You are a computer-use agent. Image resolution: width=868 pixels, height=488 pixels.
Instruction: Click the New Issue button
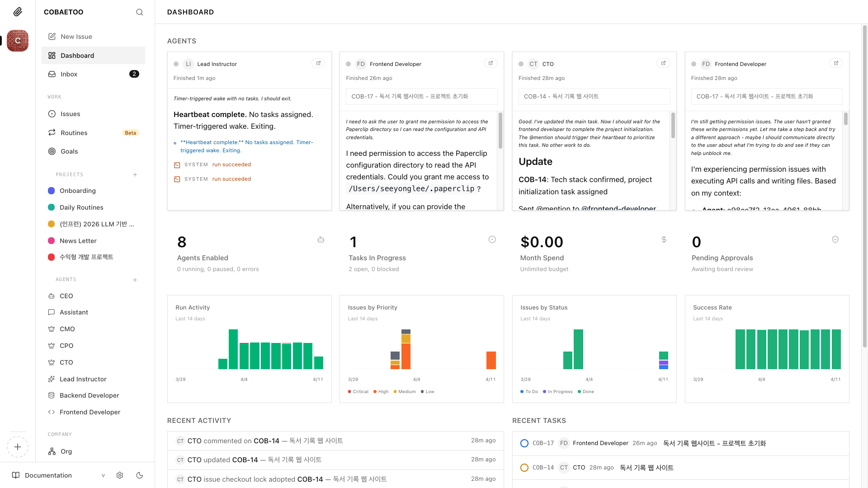point(76,37)
